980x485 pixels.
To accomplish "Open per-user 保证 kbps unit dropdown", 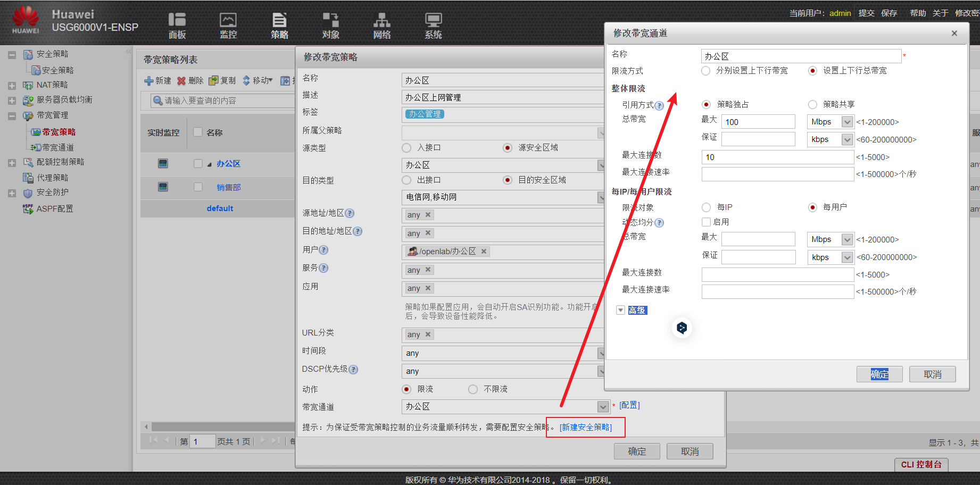I will tap(847, 257).
